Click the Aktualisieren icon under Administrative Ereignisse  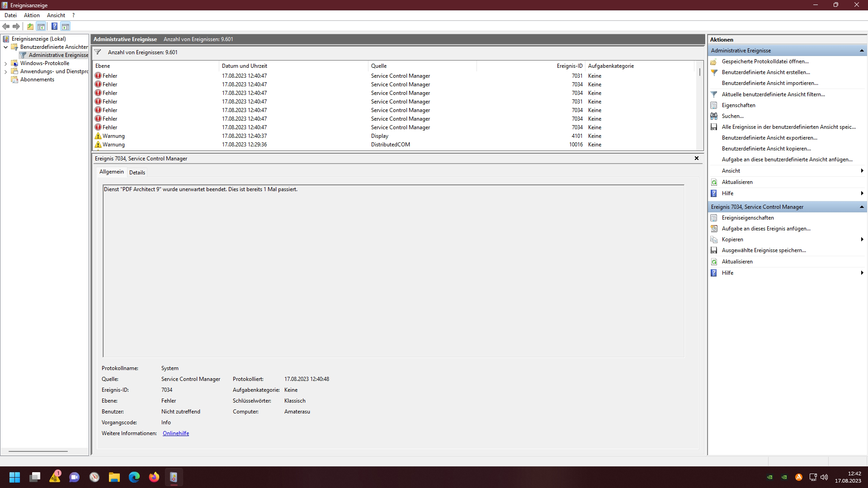pyautogui.click(x=714, y=182)
